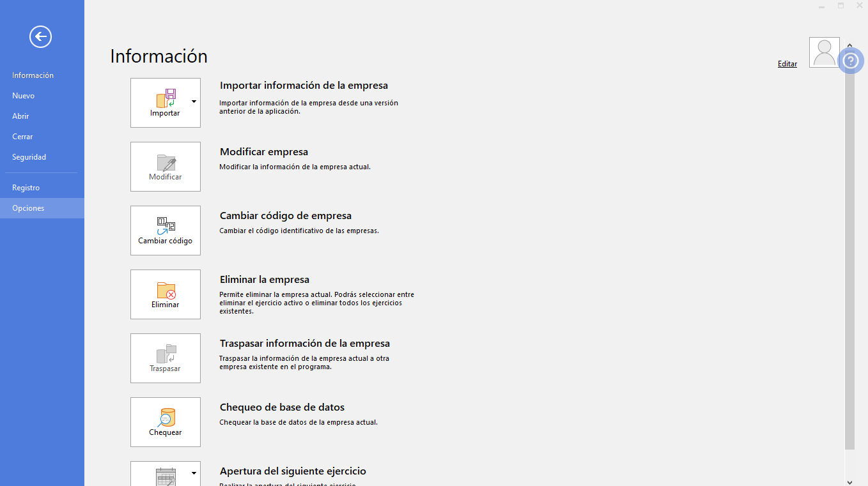868x486 pixels.
Task: Click the Apertura del siguiente ejercicio heading
Action: pos(293,471)
